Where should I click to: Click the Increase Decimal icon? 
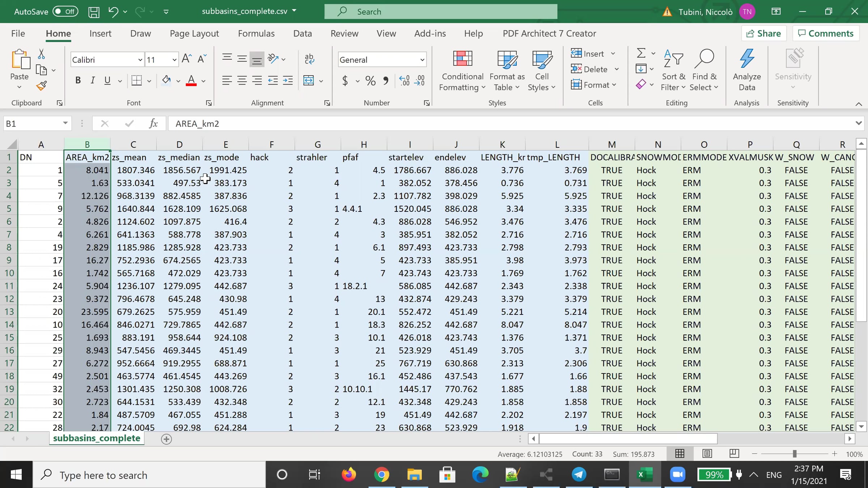(404, 80)
